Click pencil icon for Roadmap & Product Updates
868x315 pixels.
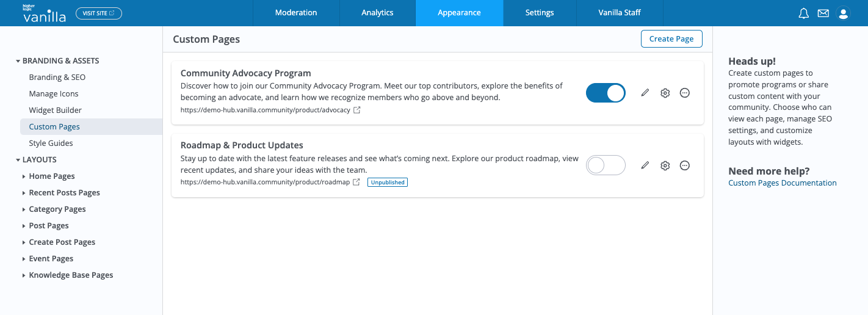(645, 165)
